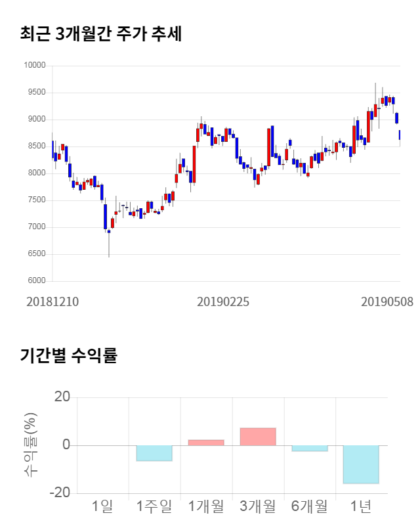This screenshot has width=420, height=532.
Task: Click the 최근 3개월간 주가 추세 heading
Action: pos(101,33)
